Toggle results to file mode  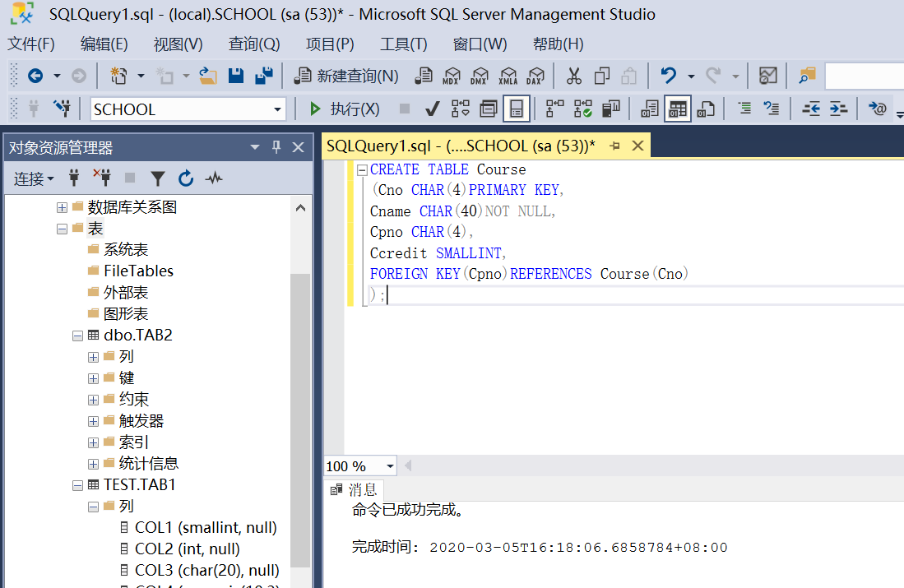tap(706, 109)
